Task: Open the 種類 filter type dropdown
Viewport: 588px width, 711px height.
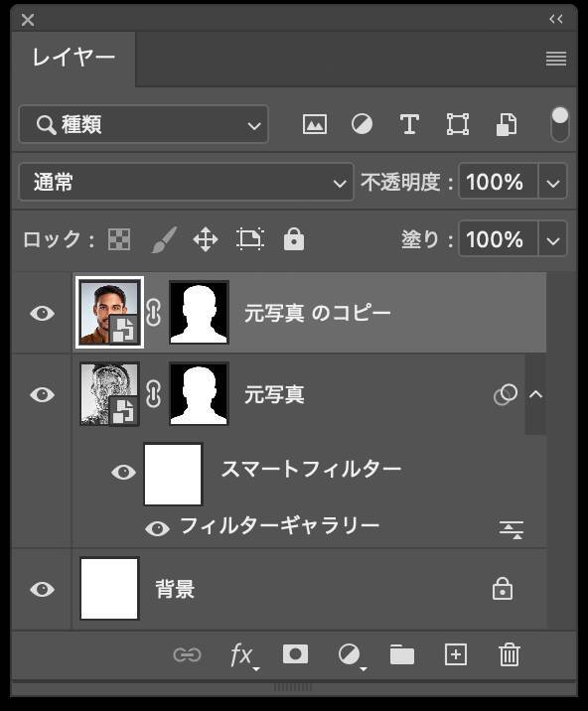Action: pos(144,124)
